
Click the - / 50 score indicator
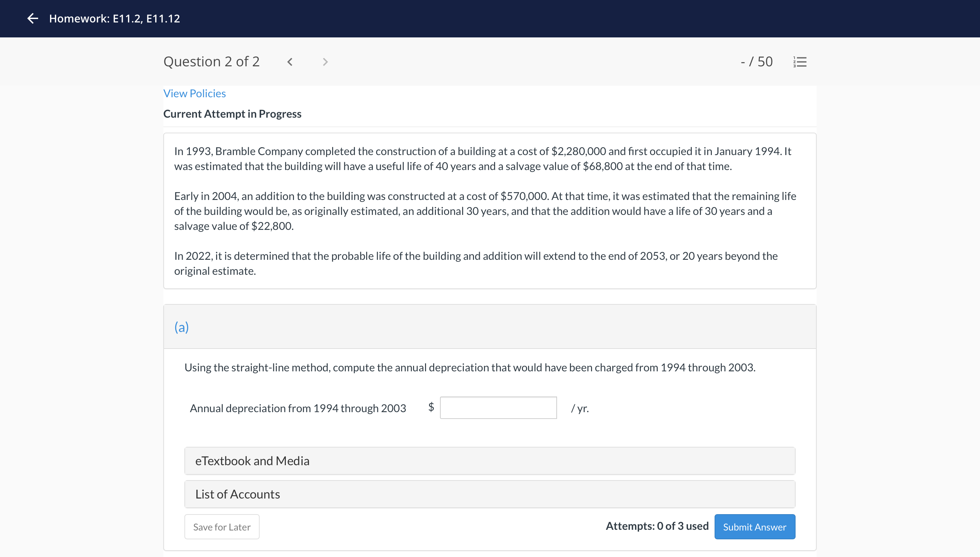(x=756, y=62)
